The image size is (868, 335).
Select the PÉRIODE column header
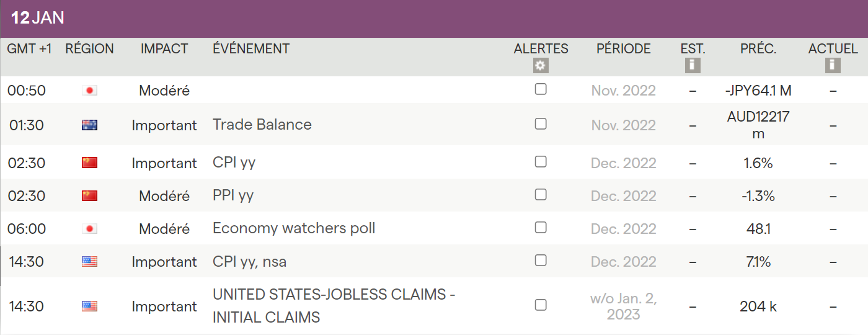(x=624, y=49)
